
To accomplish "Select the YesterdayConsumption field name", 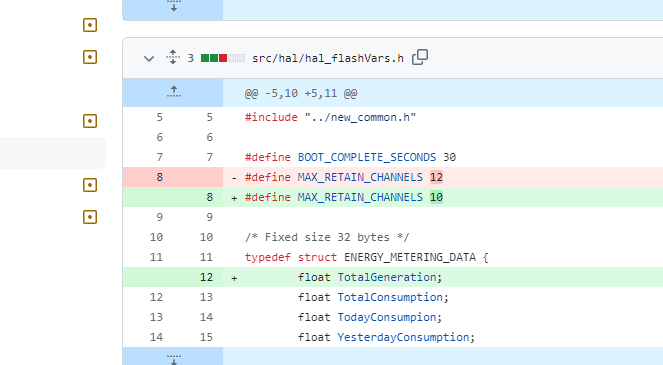I will click(403, 337).
